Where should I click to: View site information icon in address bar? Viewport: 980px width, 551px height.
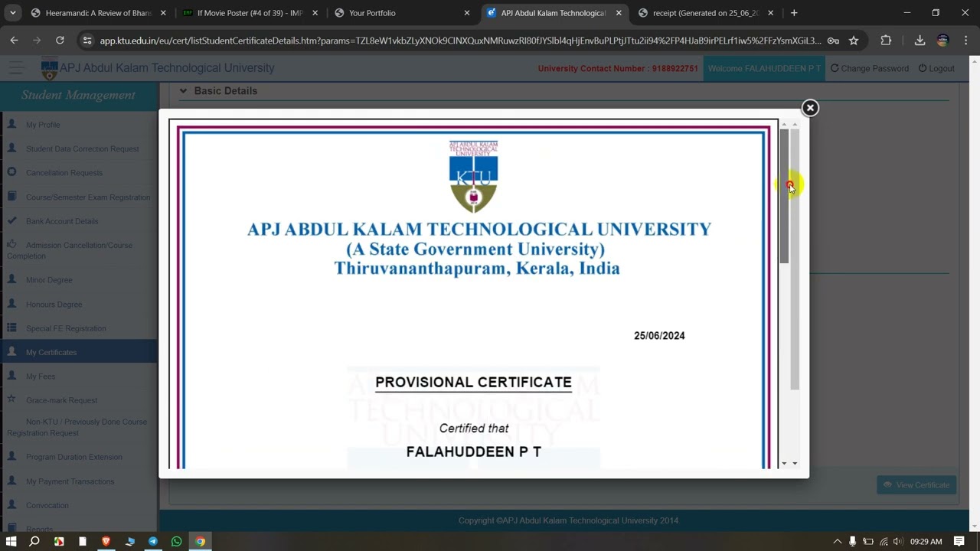[x=87, y=41]
